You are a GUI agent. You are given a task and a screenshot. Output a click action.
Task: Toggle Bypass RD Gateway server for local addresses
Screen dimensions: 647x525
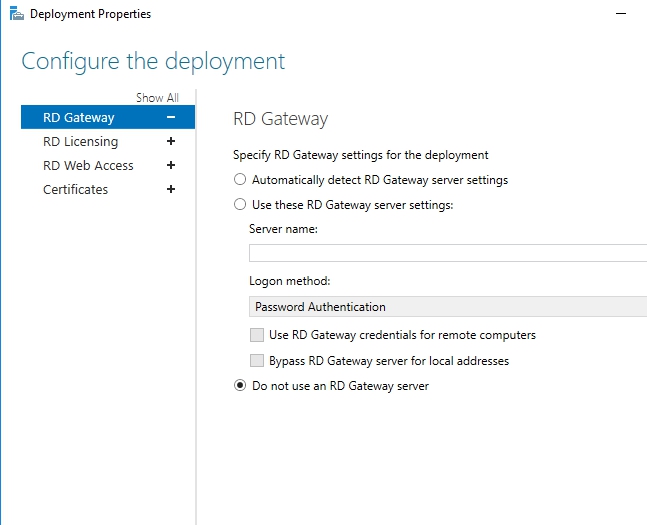pyautogui.click(x=257, y=360)
